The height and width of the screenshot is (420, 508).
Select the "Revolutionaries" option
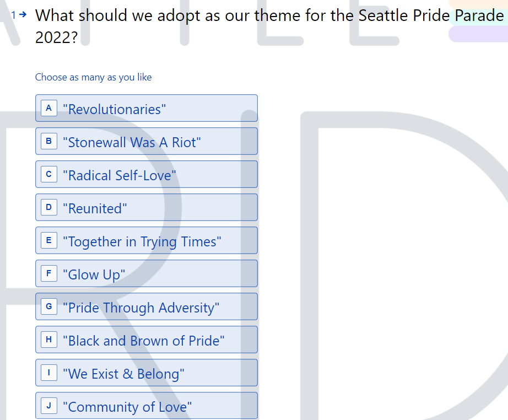tap(147, 108)
